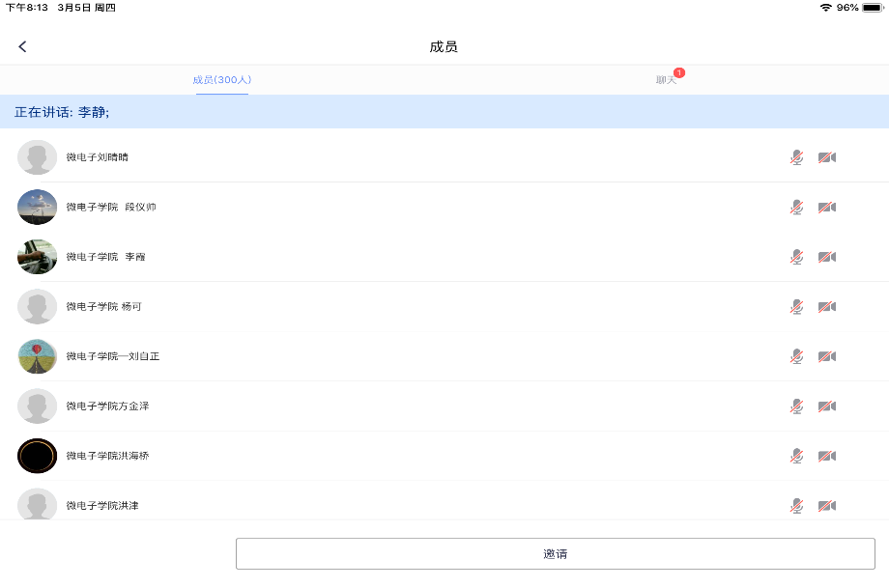Tap the hot air balloon avatar of 刘自正
The width and height of the screenshot is (889, 588).
click(38, 356)
